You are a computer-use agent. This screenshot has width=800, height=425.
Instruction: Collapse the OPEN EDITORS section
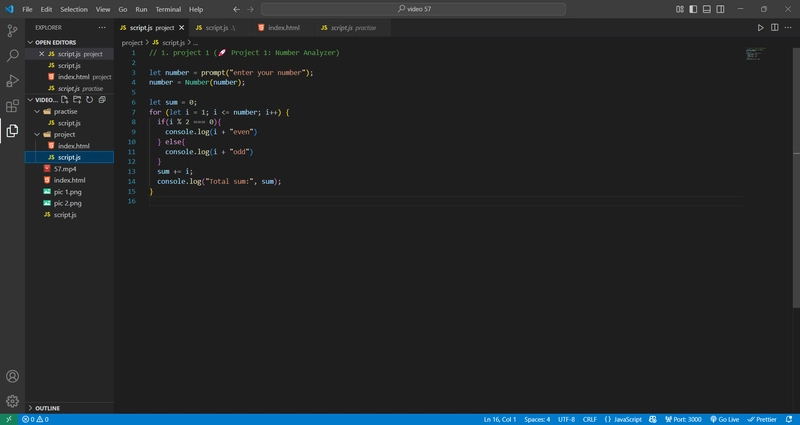coord(31,42)
